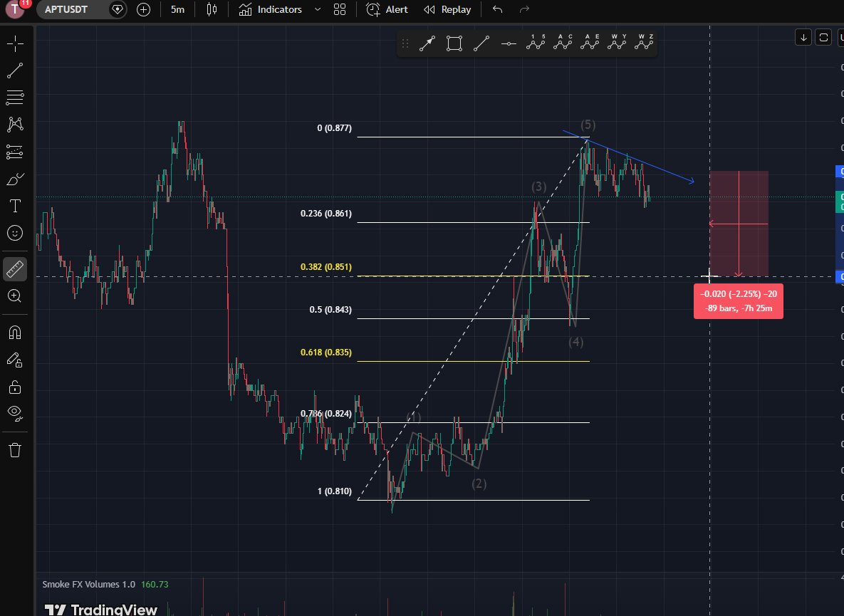This screenshot has width=844, height=616.
Task: Select the Elliott wave (5) label
Action: [x=588, y=125]
